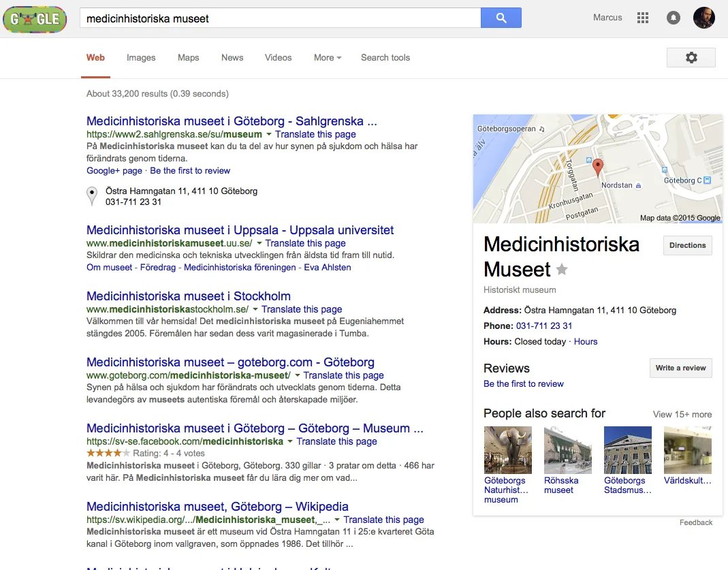Open the Om museet sitelink
This screenshot has height=570, width=728.
109,268
